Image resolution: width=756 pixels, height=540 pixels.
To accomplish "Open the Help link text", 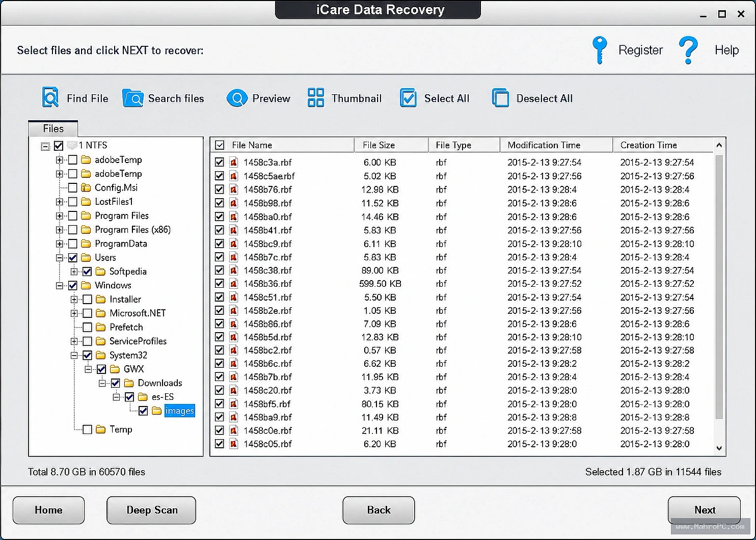I will click(726, 50).
